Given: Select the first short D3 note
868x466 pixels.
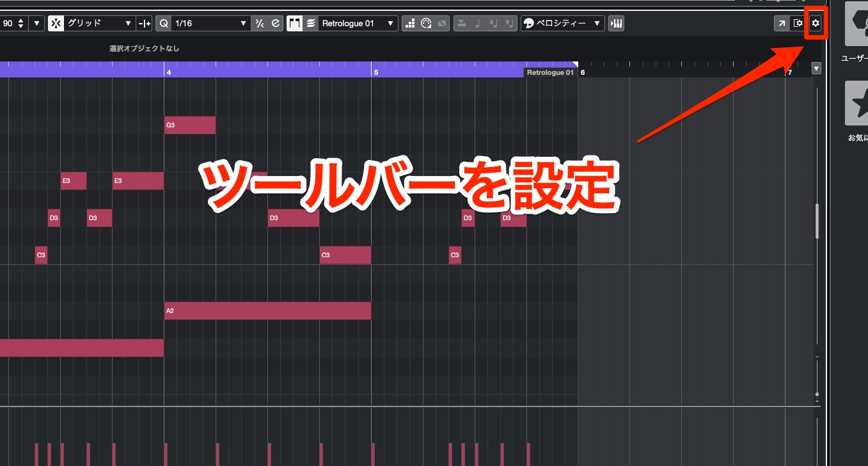Looking at the screenshot, I should coord(54,218).
